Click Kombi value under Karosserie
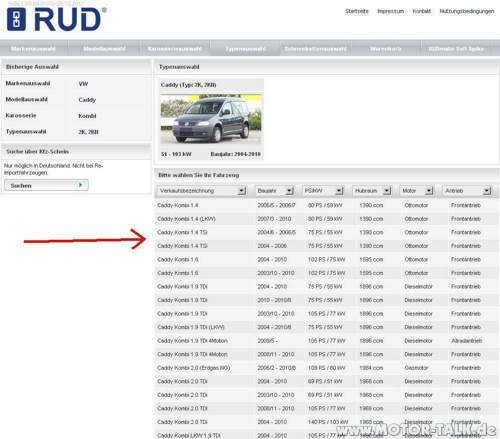This screenshot has height=439, width=500. click(87, 116)
